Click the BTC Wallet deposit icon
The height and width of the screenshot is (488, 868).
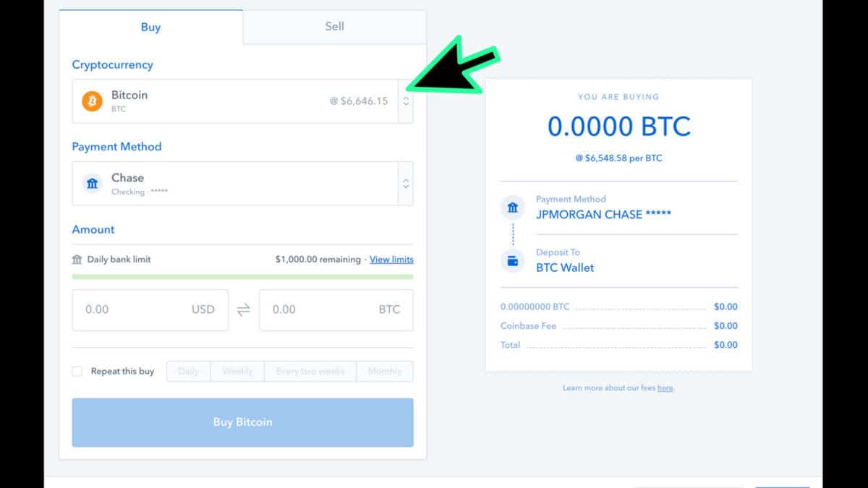512,260
